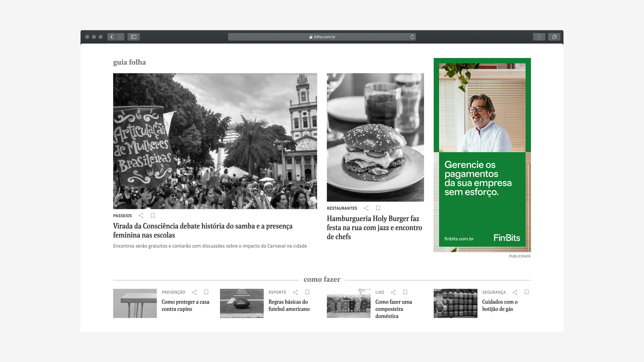Reload the page with the refresh icon
Screen dimensions: 644x362
(x=412, y=37)
